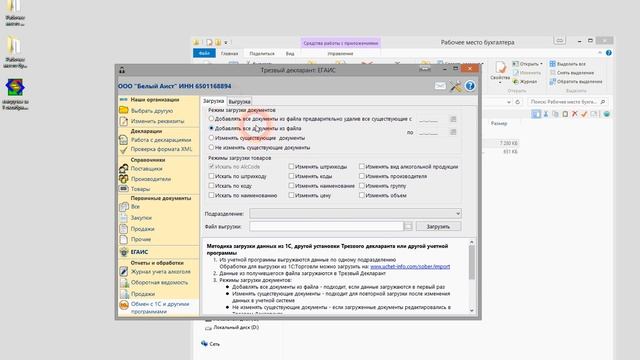The image size is (640, 360).
Task: Click 'Выделить все' in Explorer ribbon
Action: [568, 64]
